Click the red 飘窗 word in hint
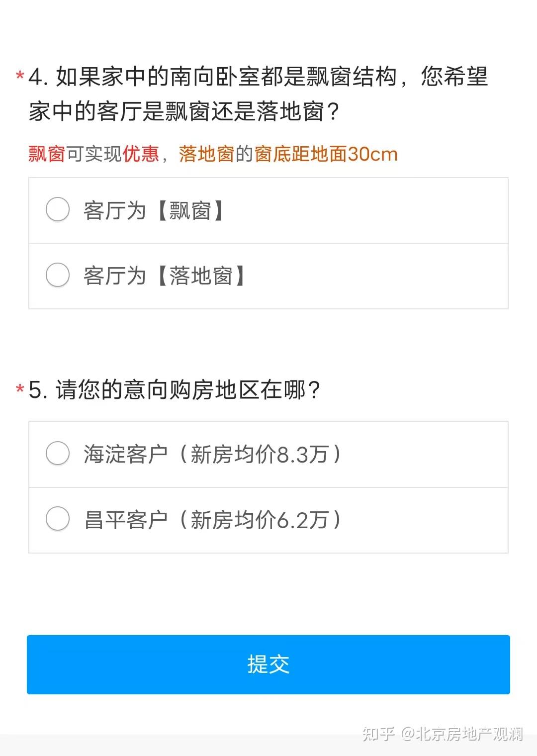Viewport: 537px width, 756px height. point(47,154)
